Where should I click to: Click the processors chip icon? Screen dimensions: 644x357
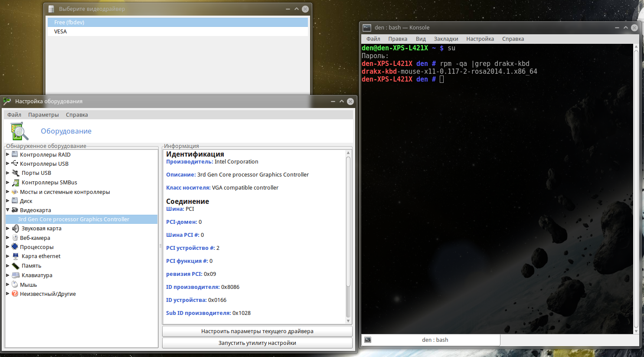click(15, 247)
